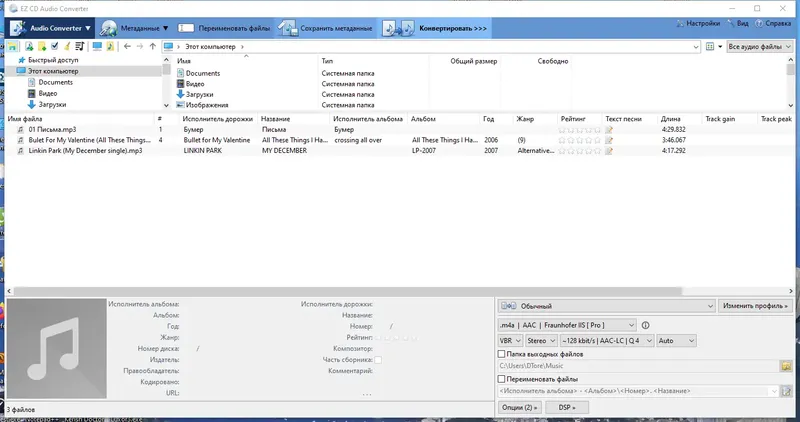The width and height of the screenshot is (800, 422).
Task: Click the yellow music folder toolbar icon
Action: click(x=110, y=46)
